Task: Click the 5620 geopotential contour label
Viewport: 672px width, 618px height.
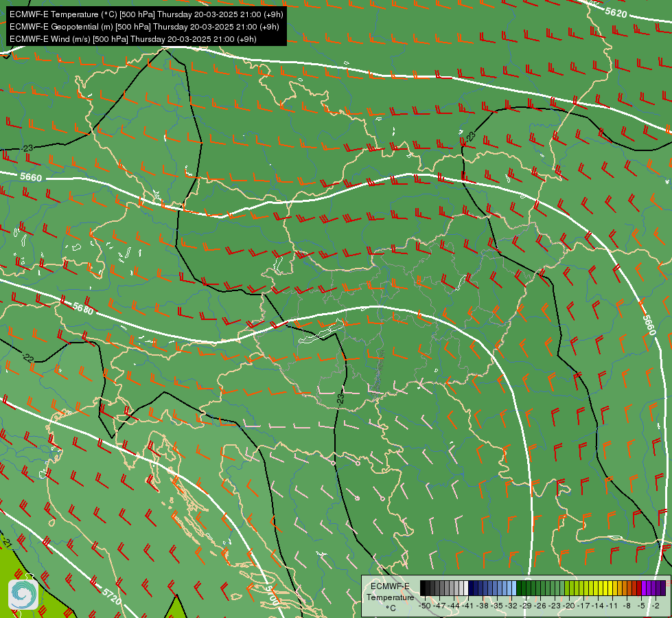Action: (x=616, y=12)
